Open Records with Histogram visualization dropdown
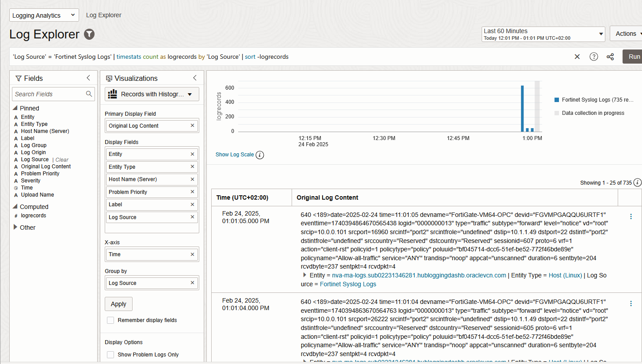The height and width of the screenshot is (364, 642). 152,94
